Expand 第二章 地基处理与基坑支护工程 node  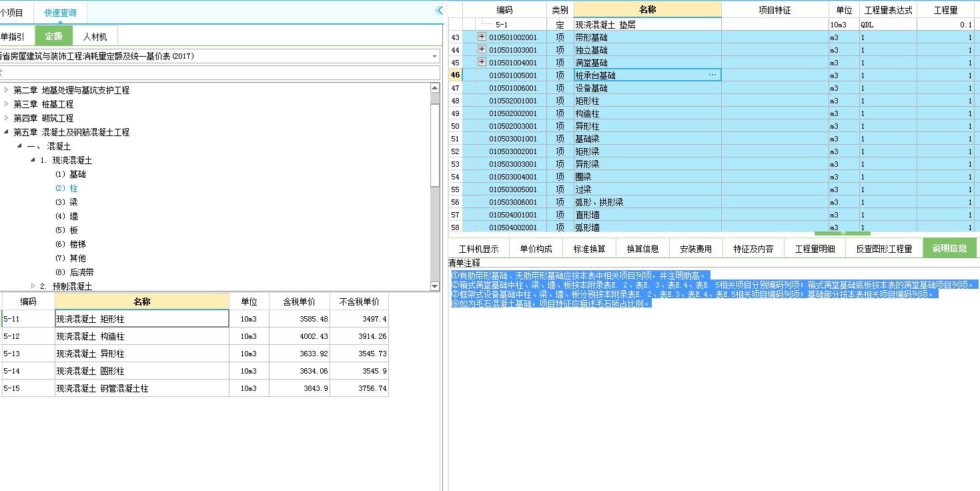(7, 90)
